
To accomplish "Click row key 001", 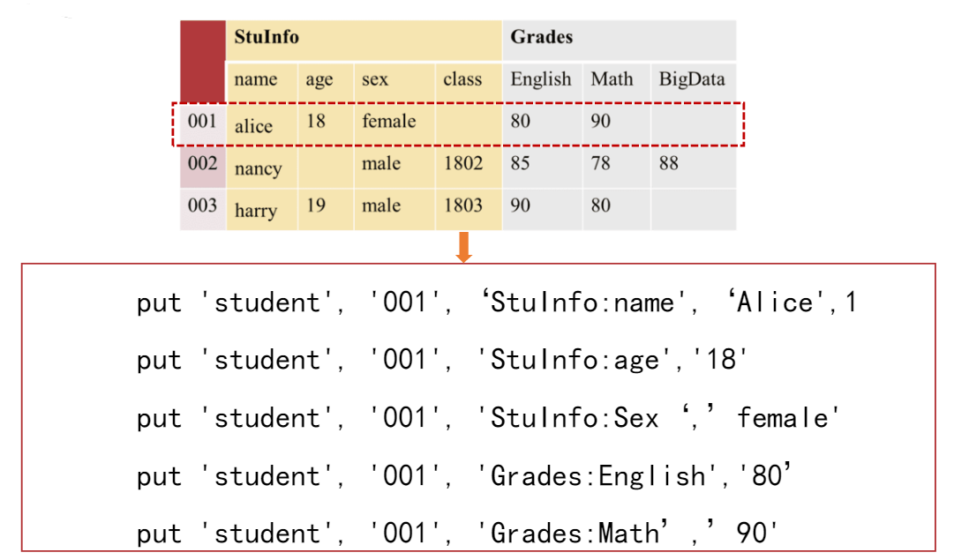I will (x=203, y=121).
